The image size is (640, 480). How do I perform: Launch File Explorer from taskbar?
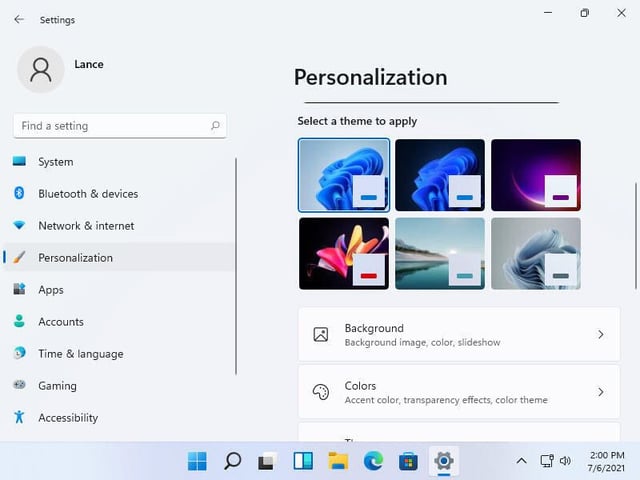click(x=338, y=461)
